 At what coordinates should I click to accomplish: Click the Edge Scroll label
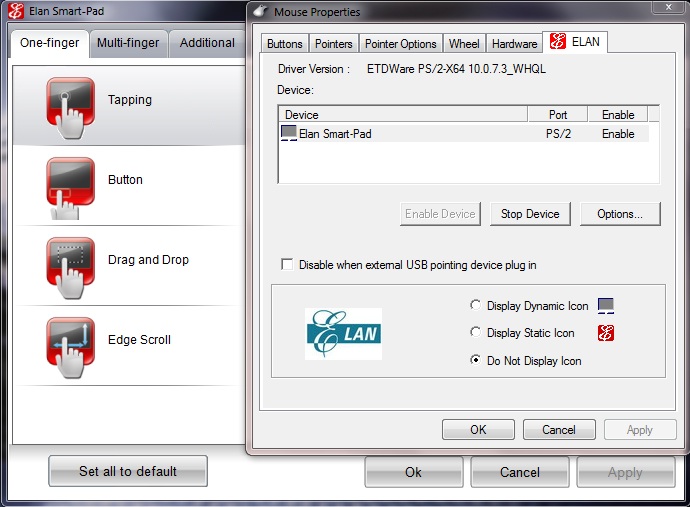(139, 340)
